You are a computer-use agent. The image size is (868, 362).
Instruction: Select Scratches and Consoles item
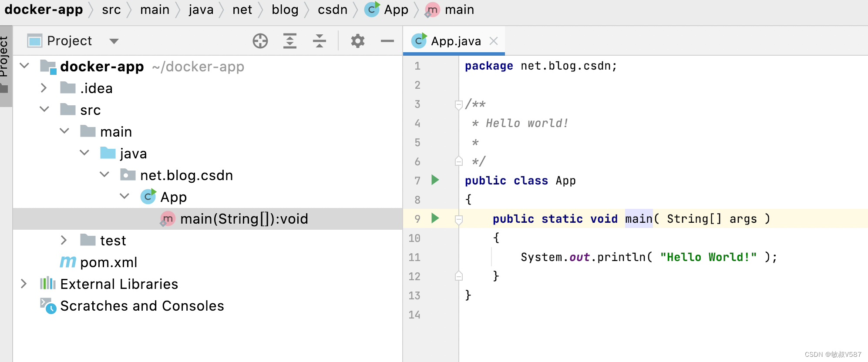142,306
